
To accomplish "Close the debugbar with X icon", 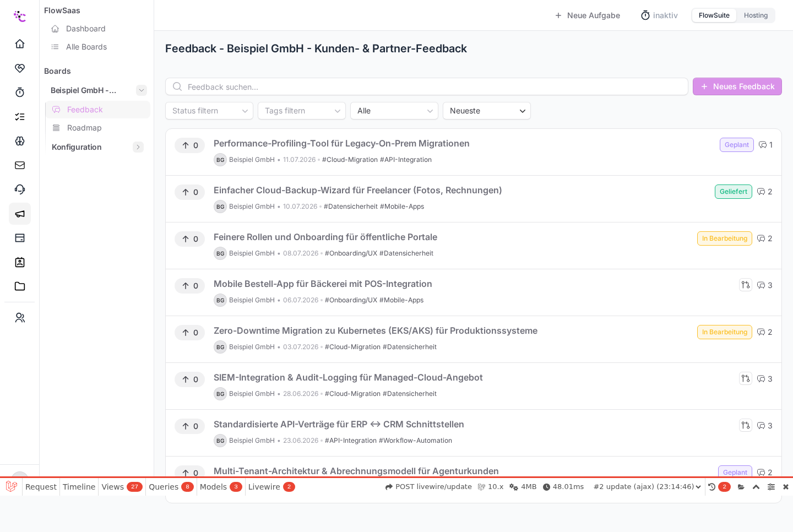I will point(786,487).
